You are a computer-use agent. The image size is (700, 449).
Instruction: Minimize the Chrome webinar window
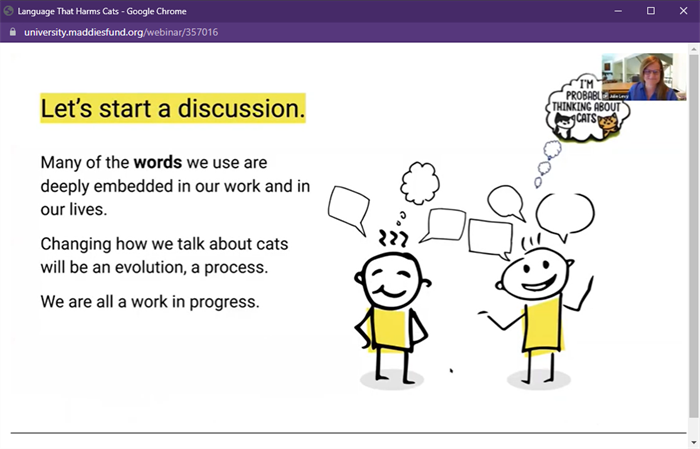click(x=616, y=10)
